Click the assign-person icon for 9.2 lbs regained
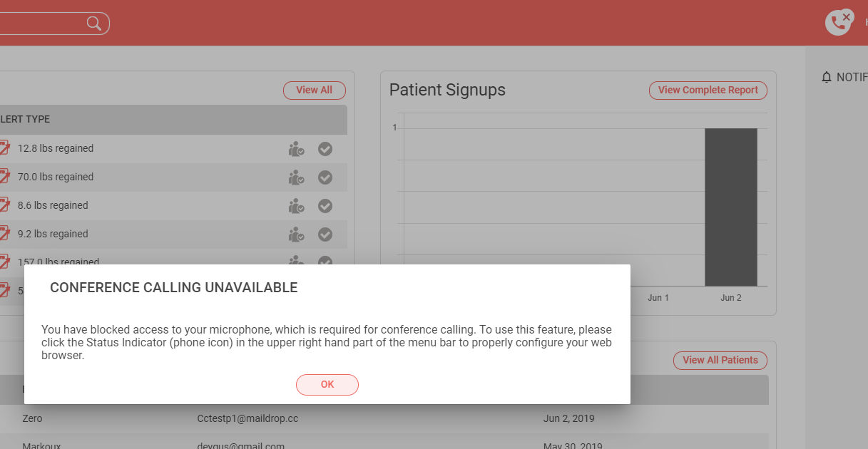Screen dimensions: 868x449 [296, 234]
